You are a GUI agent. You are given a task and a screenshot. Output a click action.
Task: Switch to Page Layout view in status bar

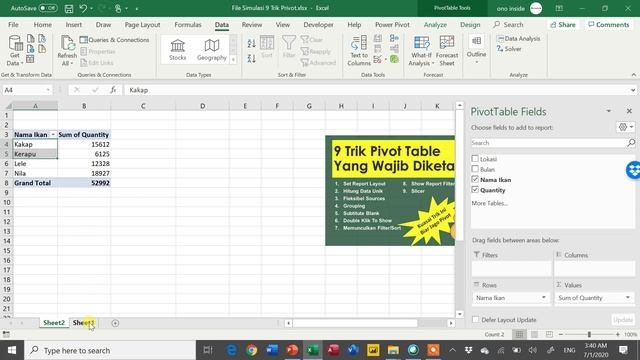(534, 334)
